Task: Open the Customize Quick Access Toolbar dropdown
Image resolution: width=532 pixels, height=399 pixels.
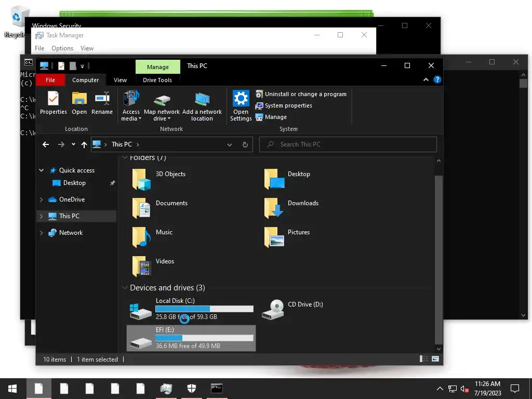Action: click(x=82, y=66)
